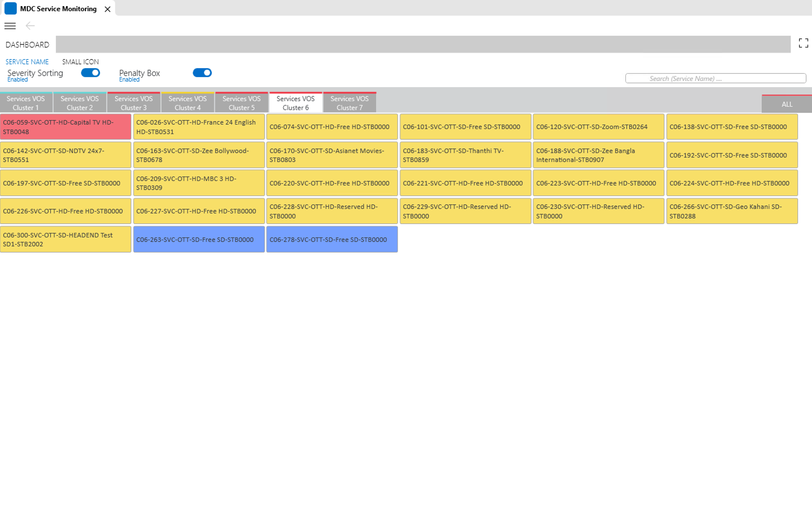Image resolution: width=812 pixels, height=510 pixels.
Task: Open blue C06-263 Free SD tile
Action: 199,239
